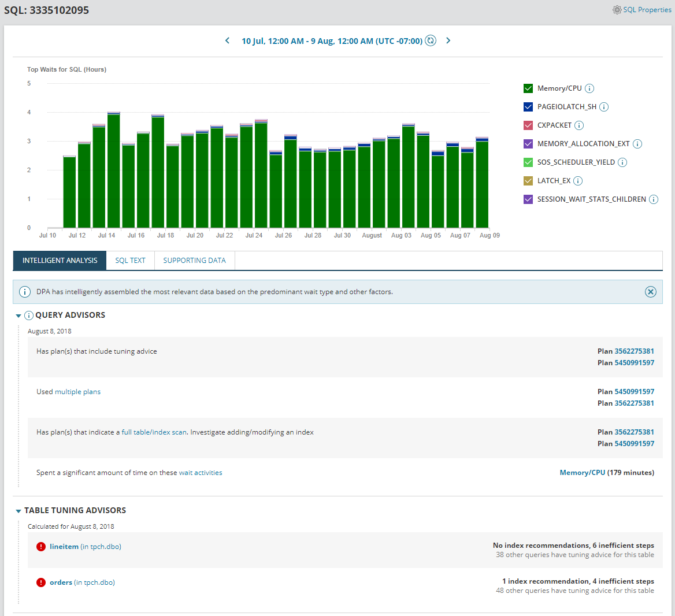Open the lineitem table link
Image resolution: width=675 pixels, height=616 pixels.
(64, 547)
